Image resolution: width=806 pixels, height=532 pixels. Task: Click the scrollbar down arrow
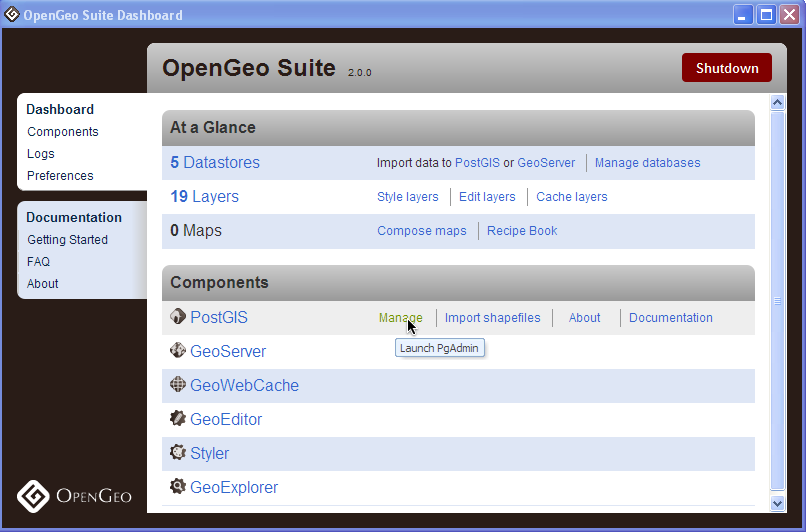777,504
